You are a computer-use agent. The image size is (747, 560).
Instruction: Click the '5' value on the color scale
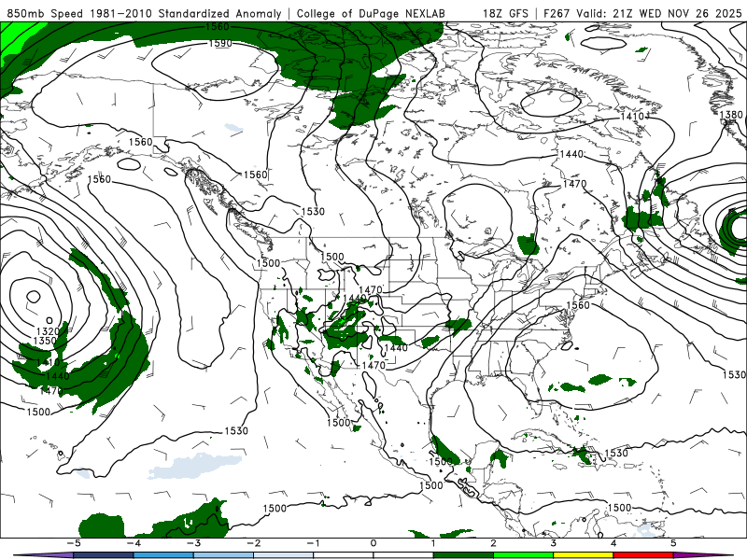673,544
